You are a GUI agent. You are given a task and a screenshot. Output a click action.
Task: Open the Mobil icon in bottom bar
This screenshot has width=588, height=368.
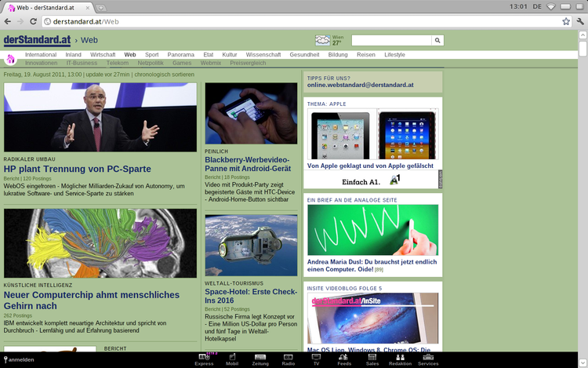point(232,359)
